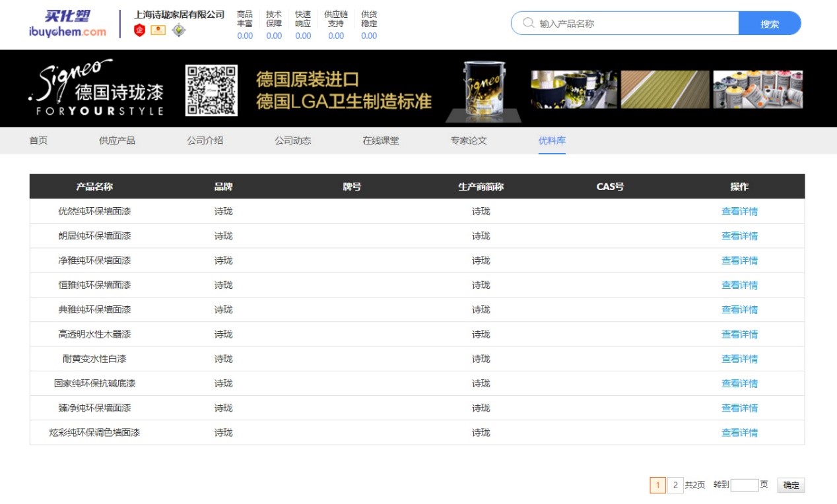This screenshot has height=504, width=837.
Task: Click product name 炫彩纯环保调色墙面漆
Action: (94, 433)
